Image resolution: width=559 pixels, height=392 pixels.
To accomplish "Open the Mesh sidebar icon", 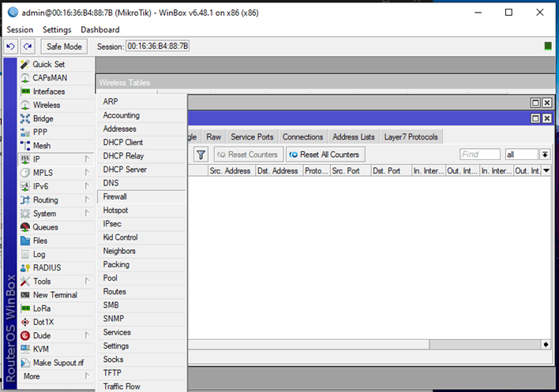I will coord(25,146).
